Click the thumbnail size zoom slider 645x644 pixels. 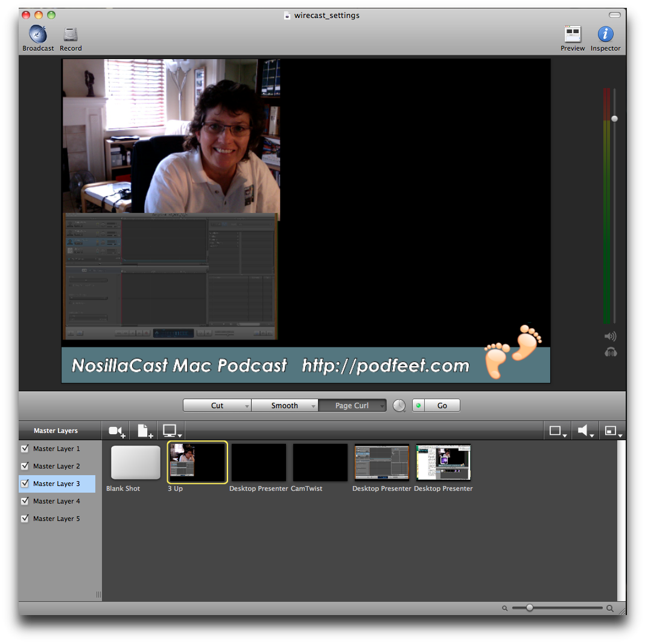click(529, 608)
